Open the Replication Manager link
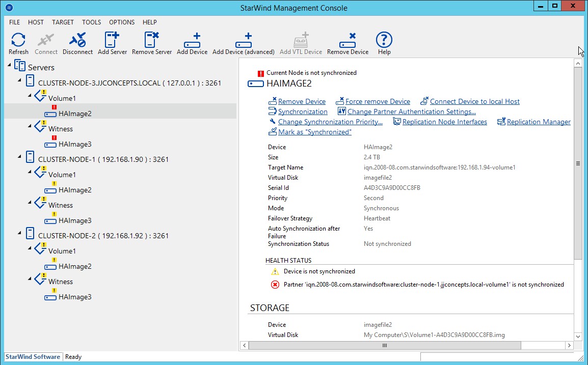Viewport: 588px width, 365px height. 539,122
